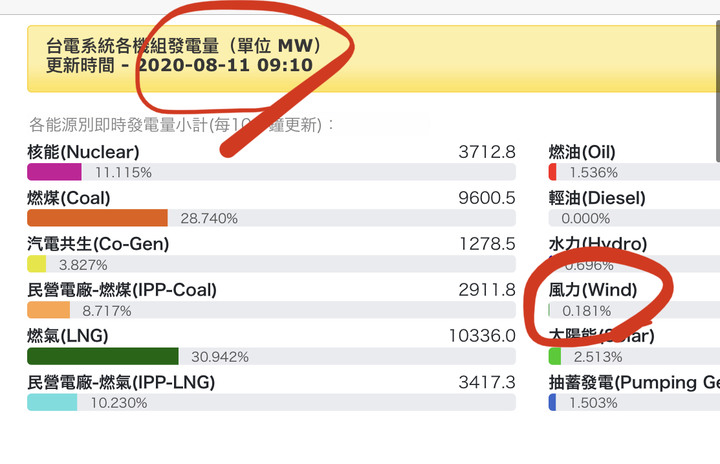Click the light orange IPP-Coal bar
720x464 pixels.
click(x=49, y=310)
